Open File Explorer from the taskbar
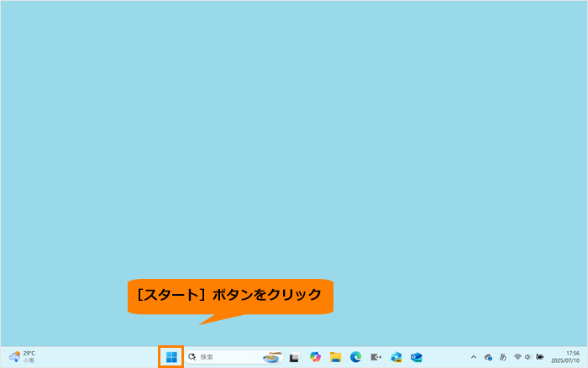The width and height of the screenshot is (588, 368). [336, 357]
